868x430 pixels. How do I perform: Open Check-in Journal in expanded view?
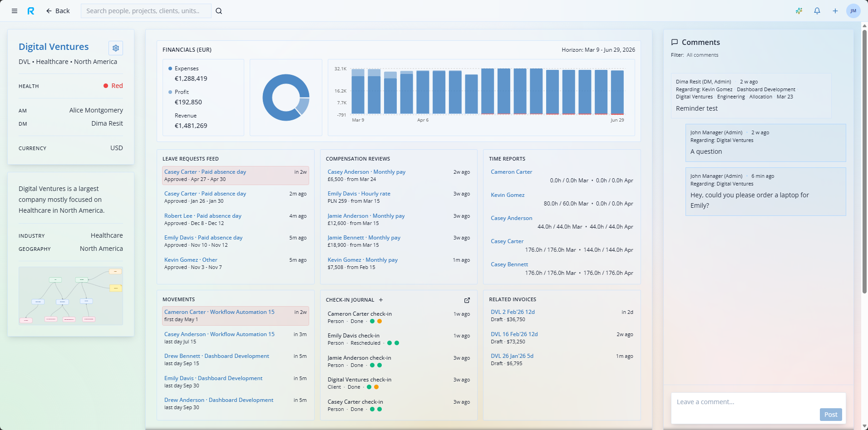pos(467,300)
